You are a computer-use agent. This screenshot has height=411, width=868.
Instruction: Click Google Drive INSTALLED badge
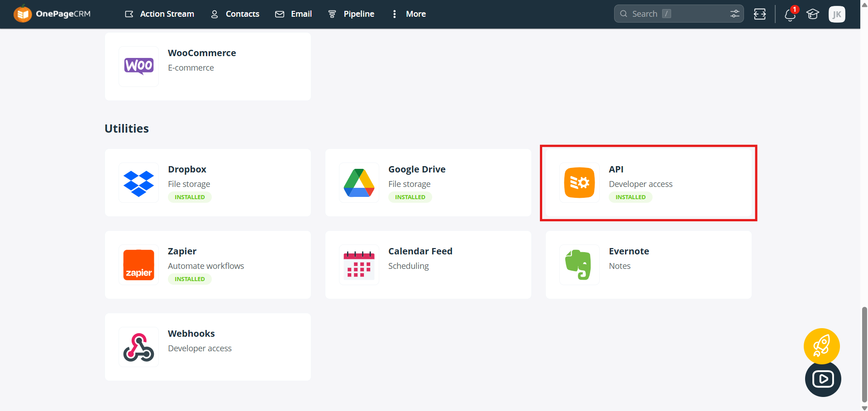[410, 197]
